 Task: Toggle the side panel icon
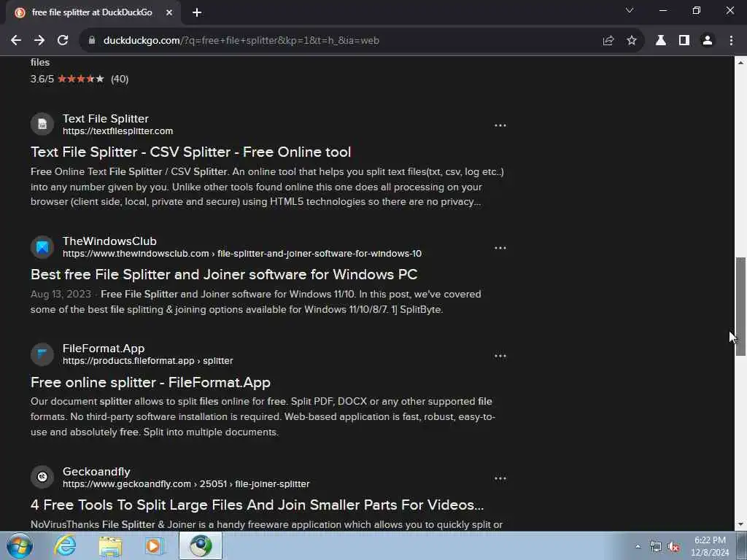[684, 41]
